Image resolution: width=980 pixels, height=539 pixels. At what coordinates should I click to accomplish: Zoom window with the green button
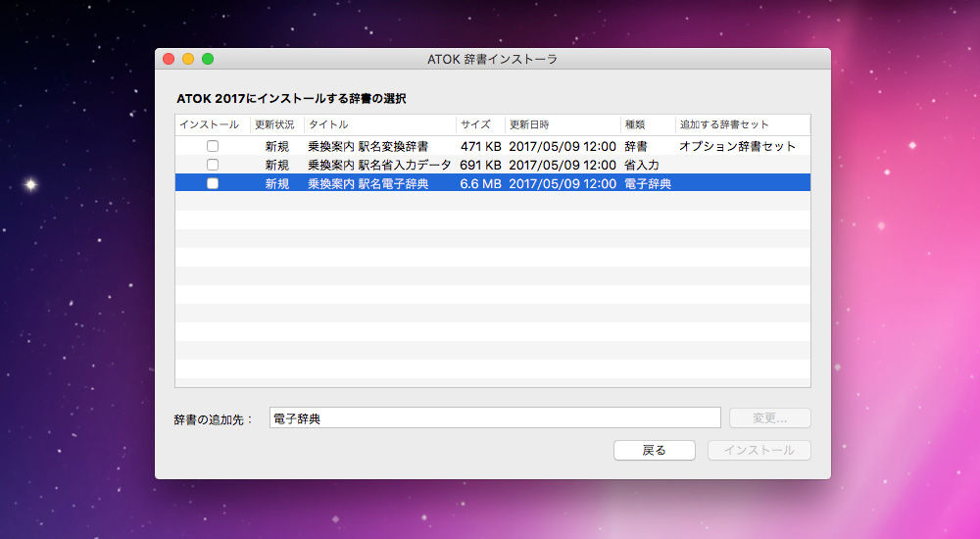tap(208, 59)
